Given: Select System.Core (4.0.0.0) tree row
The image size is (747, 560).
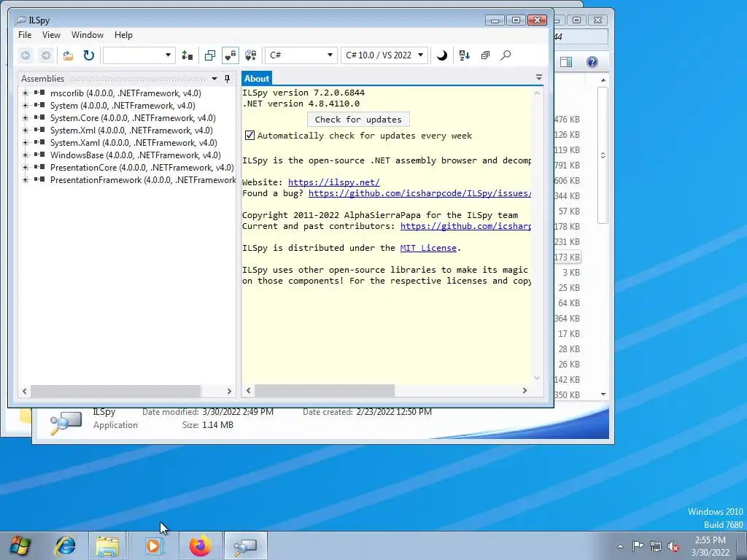Looking at the screenshot, I should (133, 118).
